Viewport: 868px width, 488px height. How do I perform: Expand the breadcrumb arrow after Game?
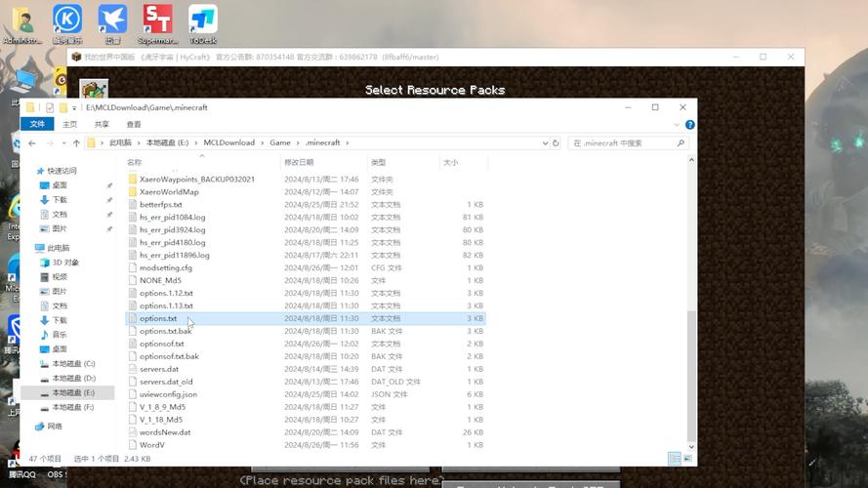[298, 142]
